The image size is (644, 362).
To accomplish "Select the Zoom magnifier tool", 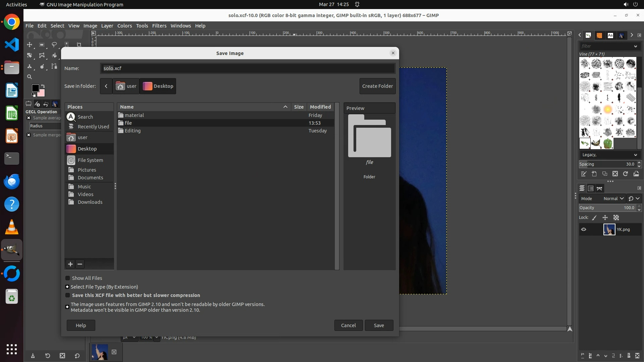I will coord(30,77).
